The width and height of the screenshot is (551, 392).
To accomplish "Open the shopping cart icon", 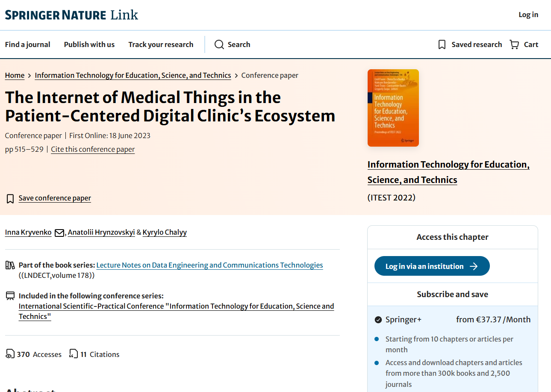I will (x=514, y=44).
